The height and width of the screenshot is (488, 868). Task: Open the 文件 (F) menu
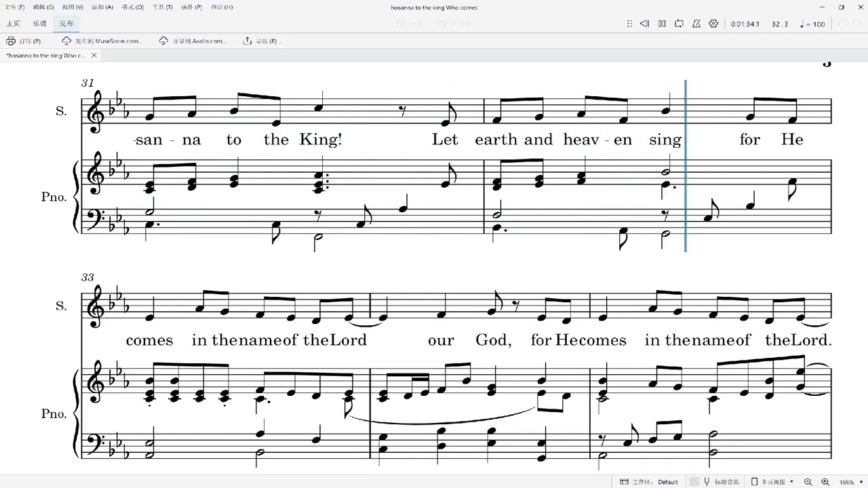point(15,7)
